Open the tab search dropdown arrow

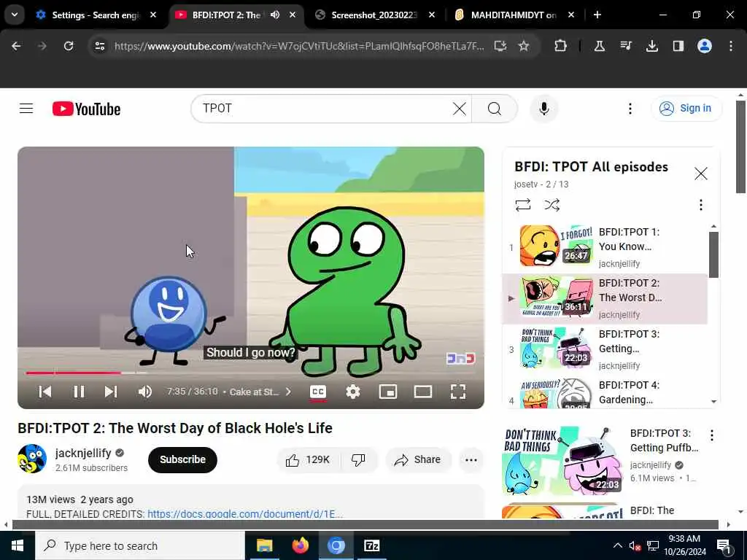click(15, 15)
